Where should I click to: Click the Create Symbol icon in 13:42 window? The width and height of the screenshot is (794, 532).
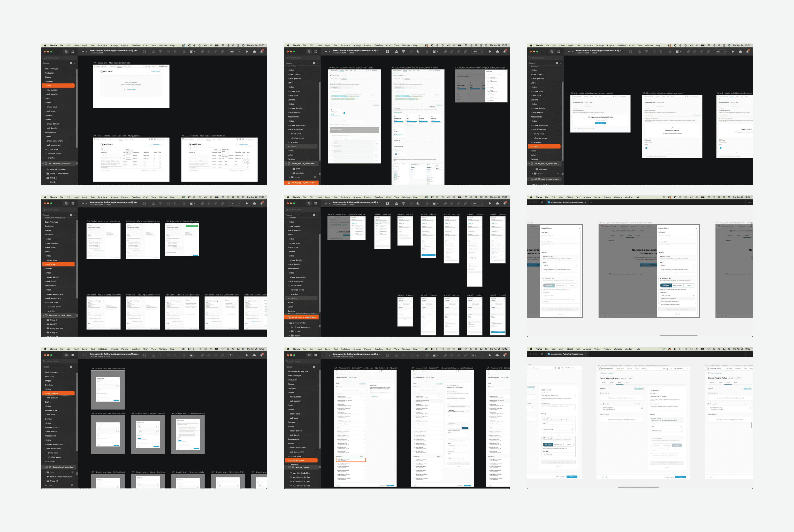point(388,355)
